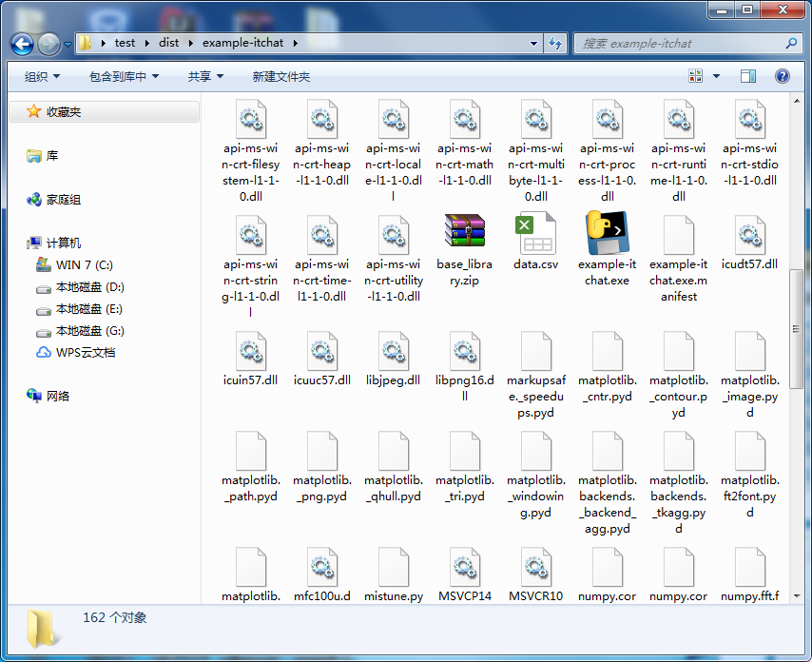
Task: Select the MSVCR10 dll file icon
Action: point(536,567)
